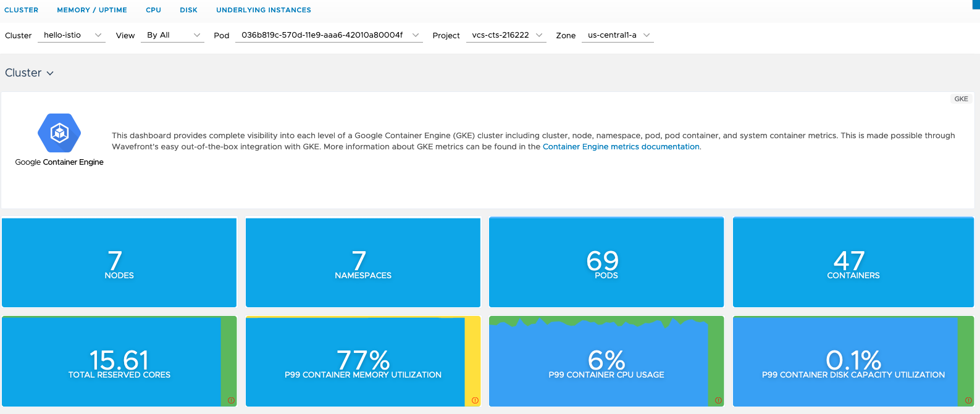Screen dimensions: 980x414
Task: Click the 'Project' filter label
Action: pos(446,36)
